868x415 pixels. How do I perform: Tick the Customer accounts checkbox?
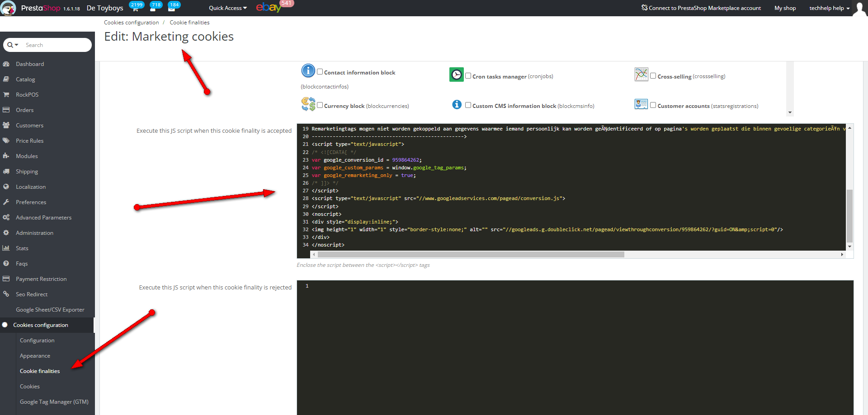(653, 105)
